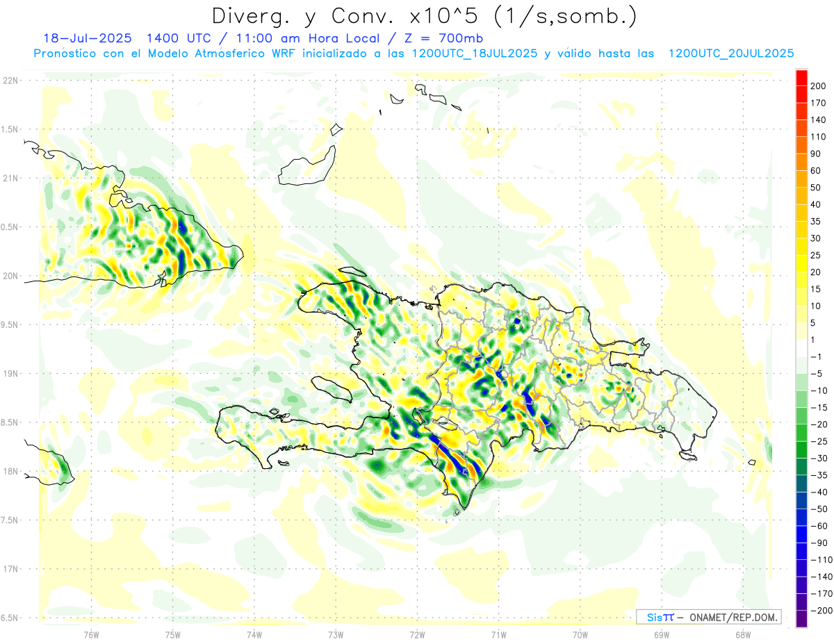Click the '-110' value on the color scale

pos(821,560)
